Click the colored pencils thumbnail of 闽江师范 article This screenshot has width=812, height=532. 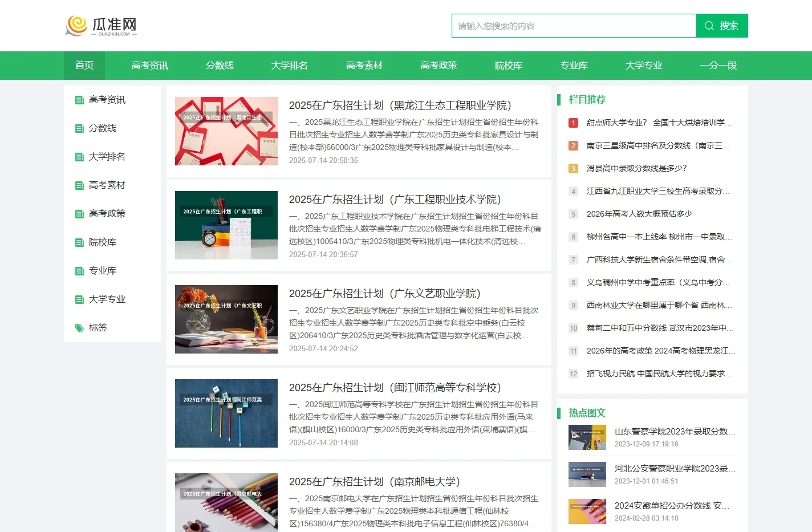(x=226, y=413)
